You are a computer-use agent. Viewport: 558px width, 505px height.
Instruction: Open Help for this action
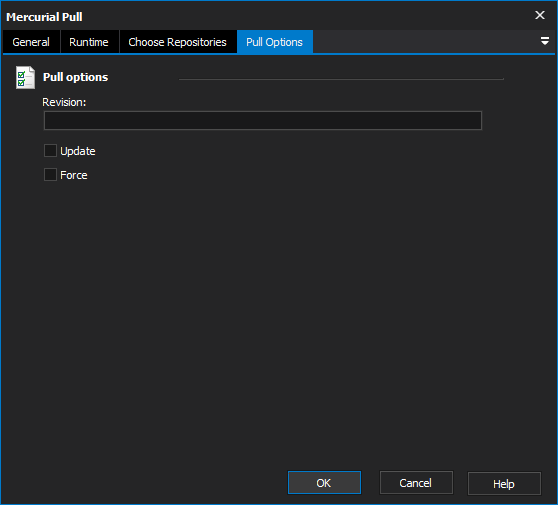(x=504, y=483)
